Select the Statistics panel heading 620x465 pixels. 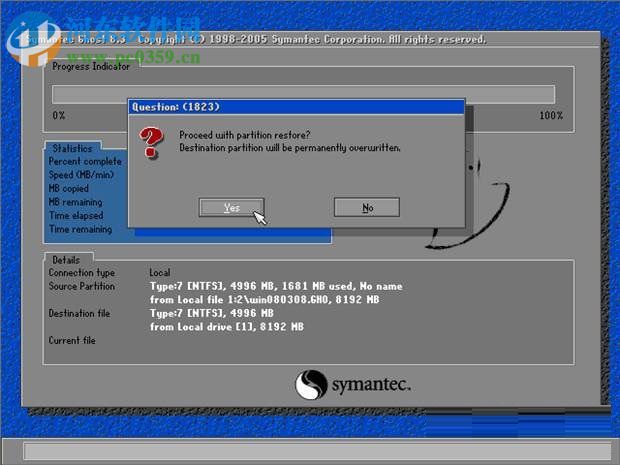(x=72, y=148)
